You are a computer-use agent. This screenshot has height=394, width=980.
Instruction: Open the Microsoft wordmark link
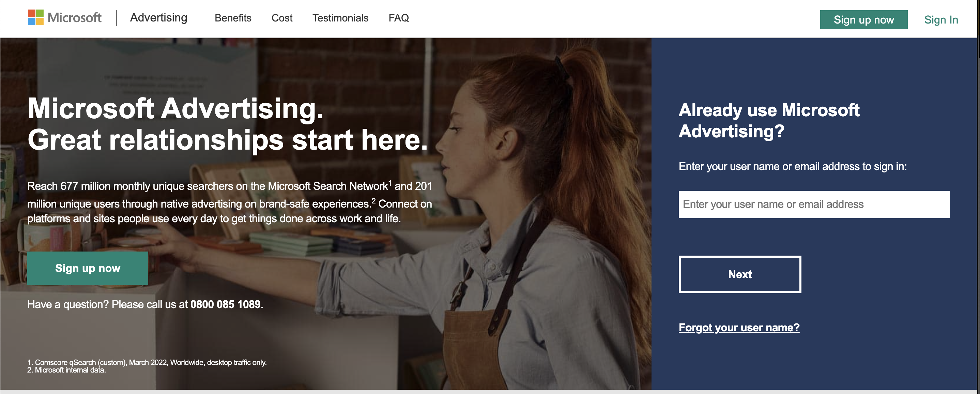[x=74, y=17]
